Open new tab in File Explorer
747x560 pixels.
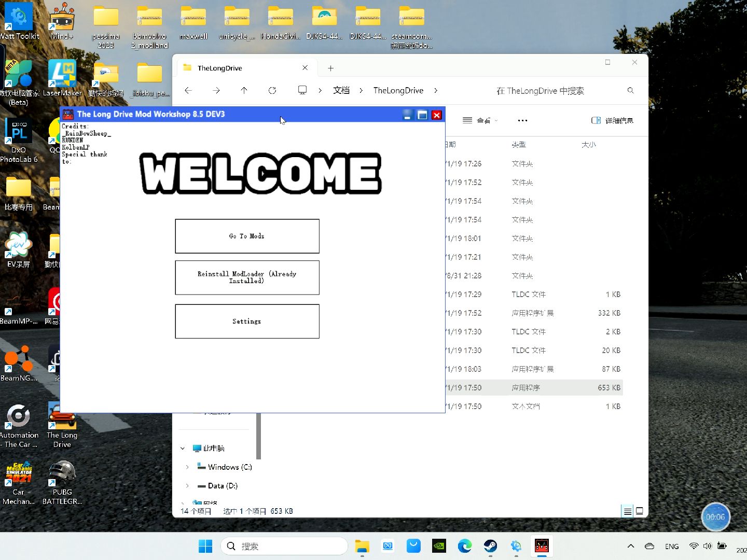(x=330, y=68)
